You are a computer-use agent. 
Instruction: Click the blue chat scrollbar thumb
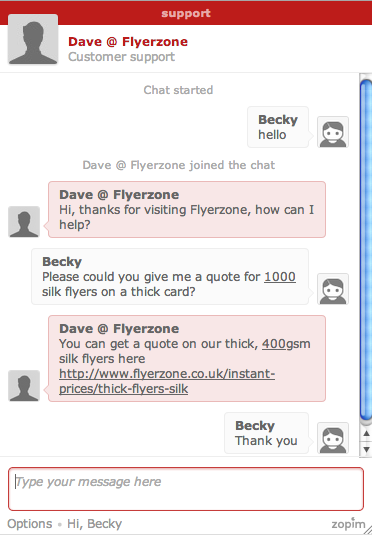366,251
